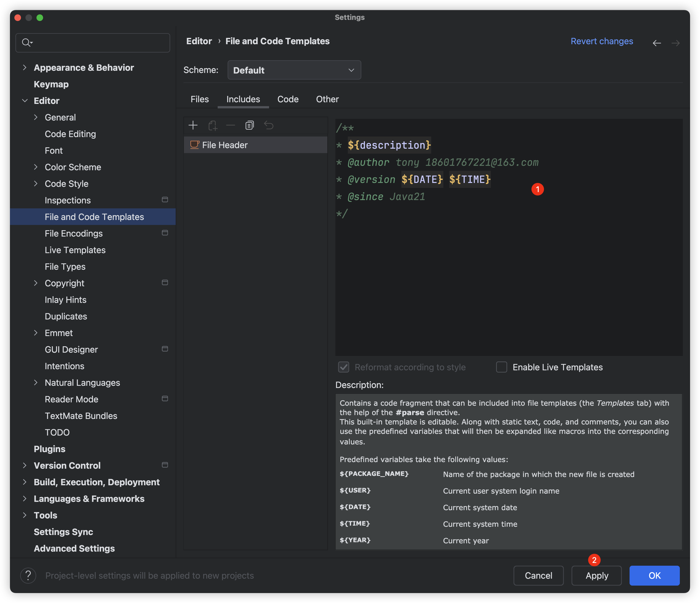Viewport: 700px width, 603px height.
Task: Click Revert changes link
Action: click(x=602, y=41)
